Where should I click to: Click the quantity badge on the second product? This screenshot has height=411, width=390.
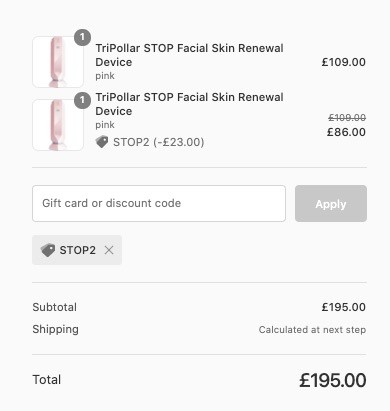tap(82, 100)
